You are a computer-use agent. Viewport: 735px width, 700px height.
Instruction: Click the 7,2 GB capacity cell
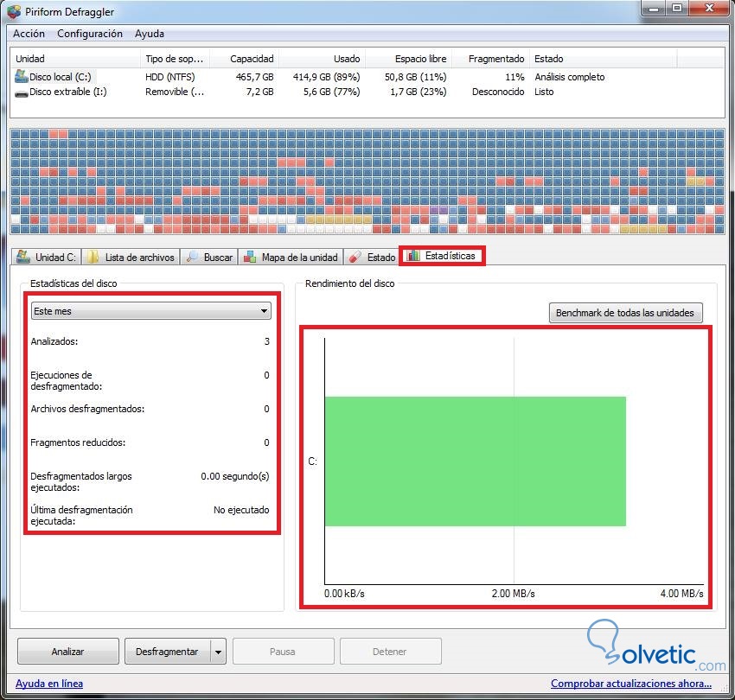point(259,92)
